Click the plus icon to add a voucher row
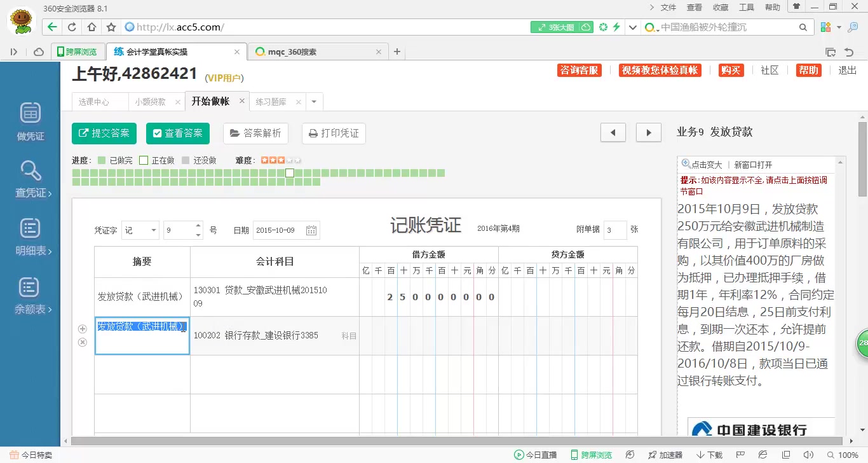 83,329
